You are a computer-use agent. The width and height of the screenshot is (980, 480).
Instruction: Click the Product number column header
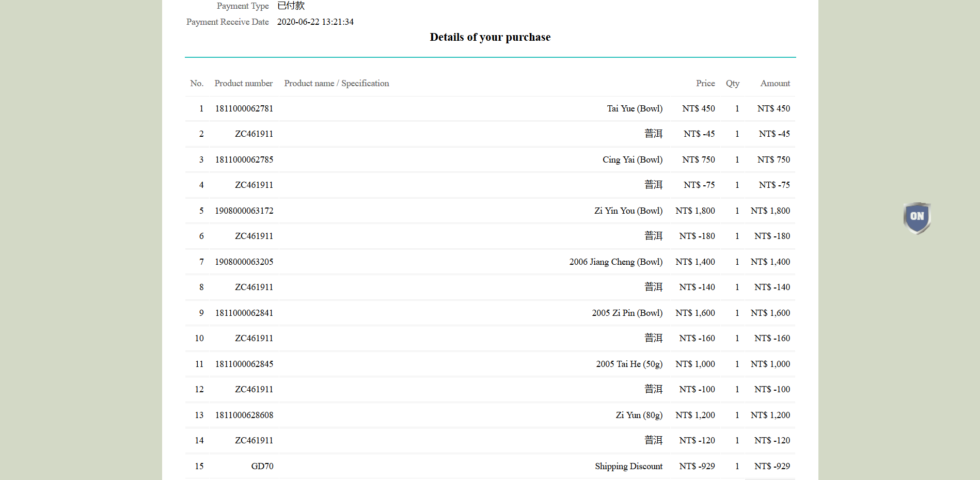(x=243, y=84)
